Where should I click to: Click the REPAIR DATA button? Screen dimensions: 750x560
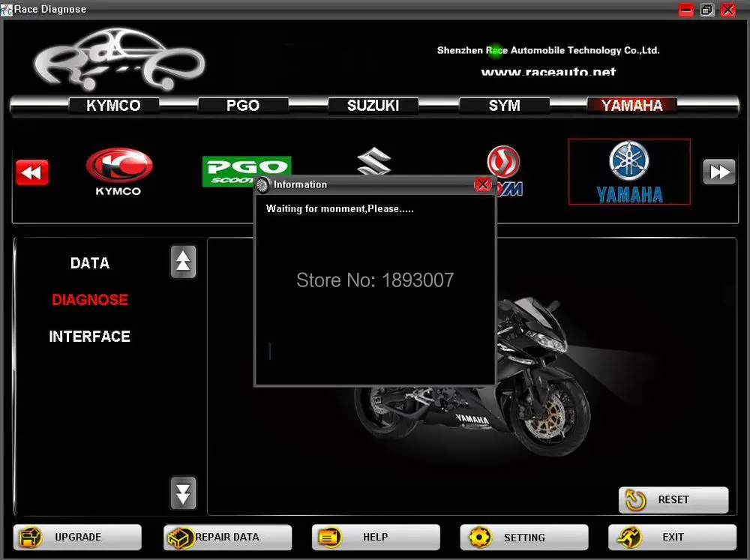228,537
